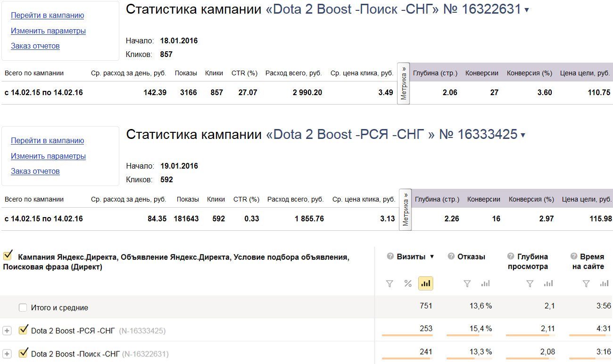Open the help icon beside Время на сайте
The height and width of the screenshot is (364, 613).
coord(573,257)
